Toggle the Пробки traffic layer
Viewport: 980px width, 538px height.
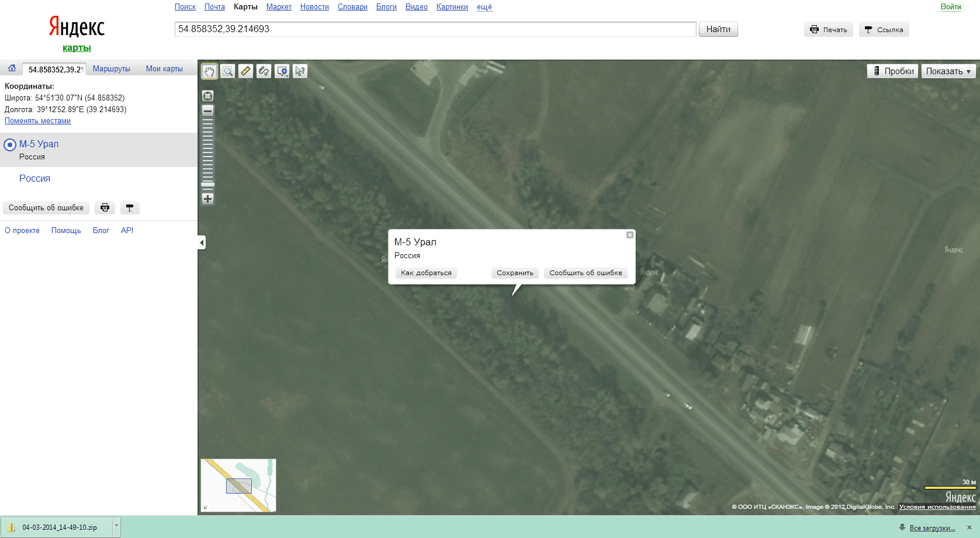(892, 71)
